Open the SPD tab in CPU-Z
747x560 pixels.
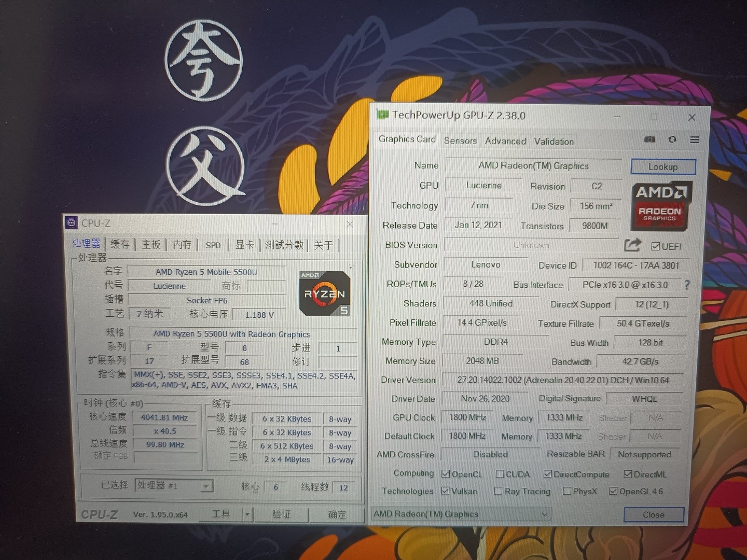click(x=213, y=245)
